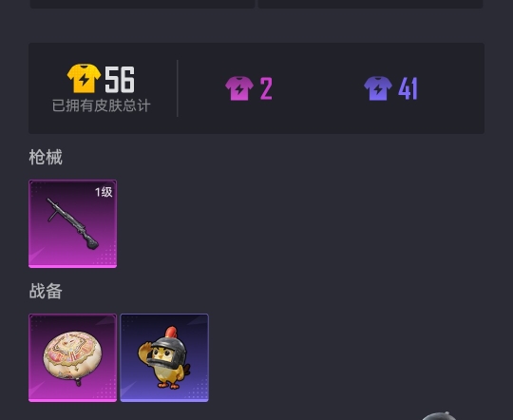
Task: Click the blue rare skins shirt icon
Action: (x=378, y=88)
